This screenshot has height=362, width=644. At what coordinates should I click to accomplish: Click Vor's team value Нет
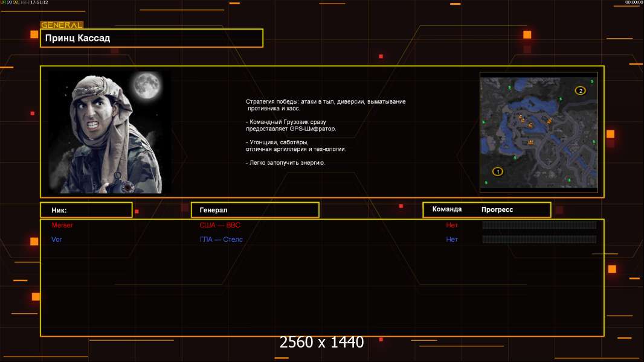452,240
